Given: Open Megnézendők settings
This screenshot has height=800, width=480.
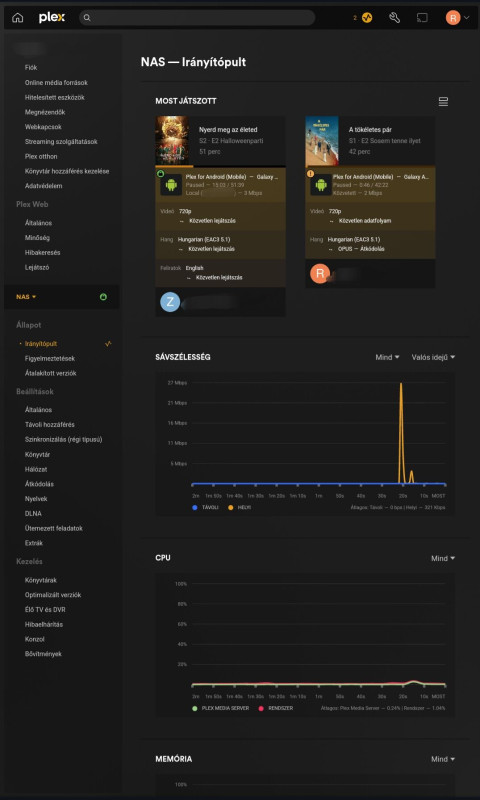Looking at the screenshot, I should tap(45, 112).
